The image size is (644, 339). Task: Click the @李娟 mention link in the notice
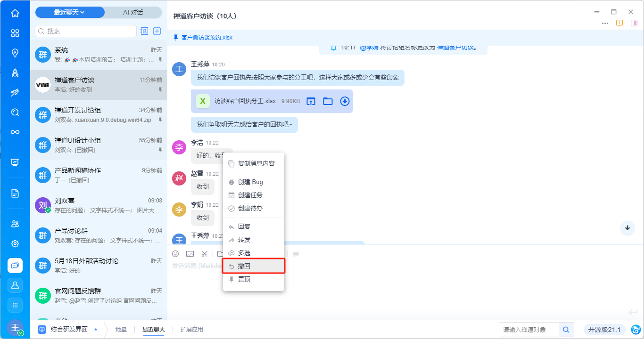click(x=370, y=48)
